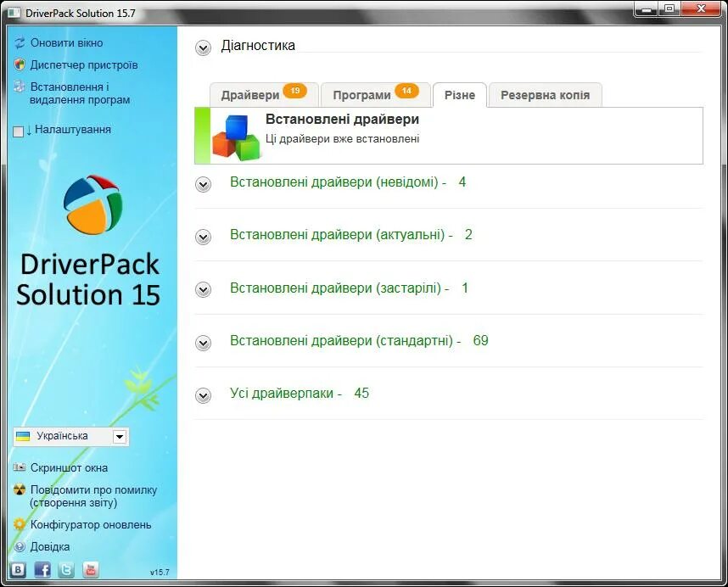The width and height of the screenshot is (728, 587).
Task: Open the Конфігуратор оновлень link
Action: tap(91, 525)
